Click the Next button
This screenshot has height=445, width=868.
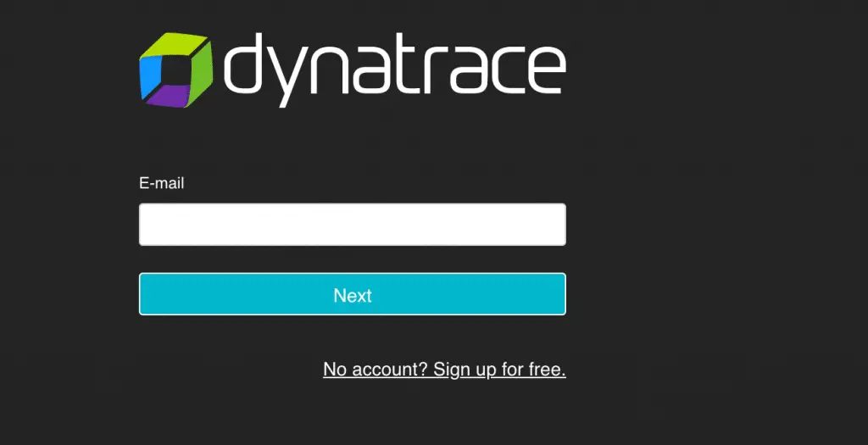point(352,294)
